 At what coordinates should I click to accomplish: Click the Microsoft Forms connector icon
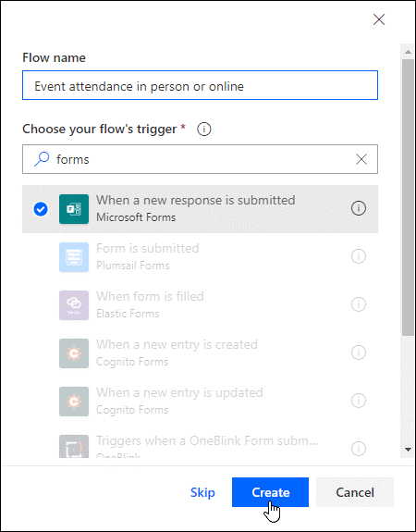coord(74,209)
